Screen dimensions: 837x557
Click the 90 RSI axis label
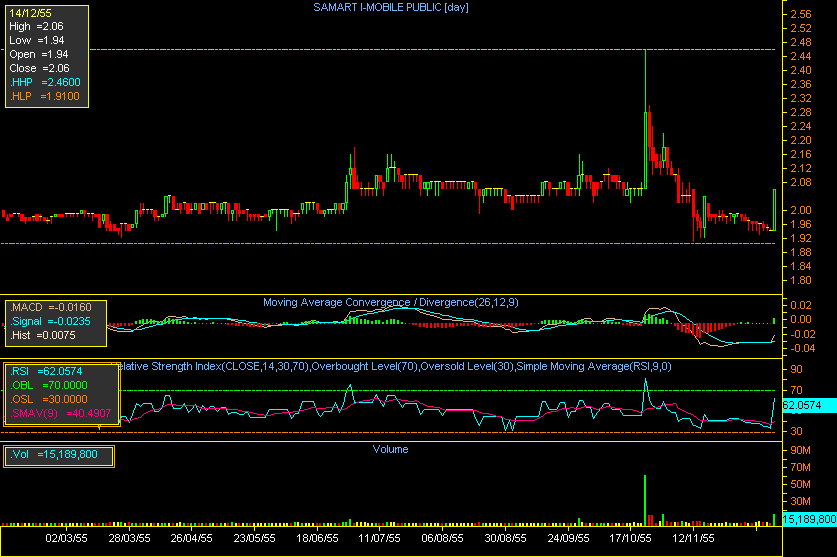(796, 370)
